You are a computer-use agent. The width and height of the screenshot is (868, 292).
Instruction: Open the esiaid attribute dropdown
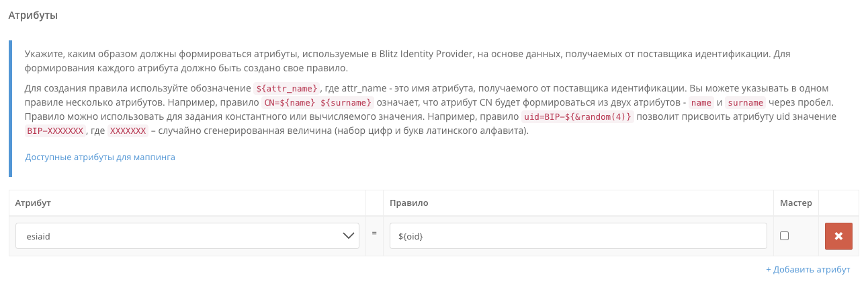tap(187, 236)
